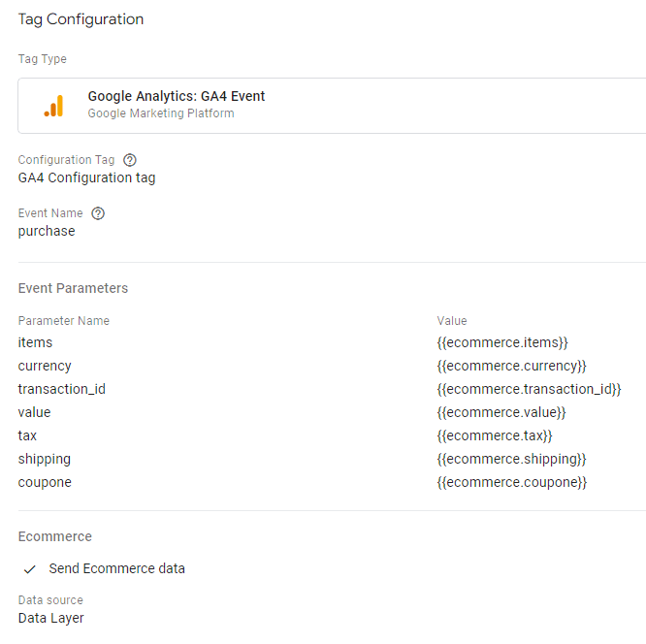Click the Parameter Name column header

point(64,321)
